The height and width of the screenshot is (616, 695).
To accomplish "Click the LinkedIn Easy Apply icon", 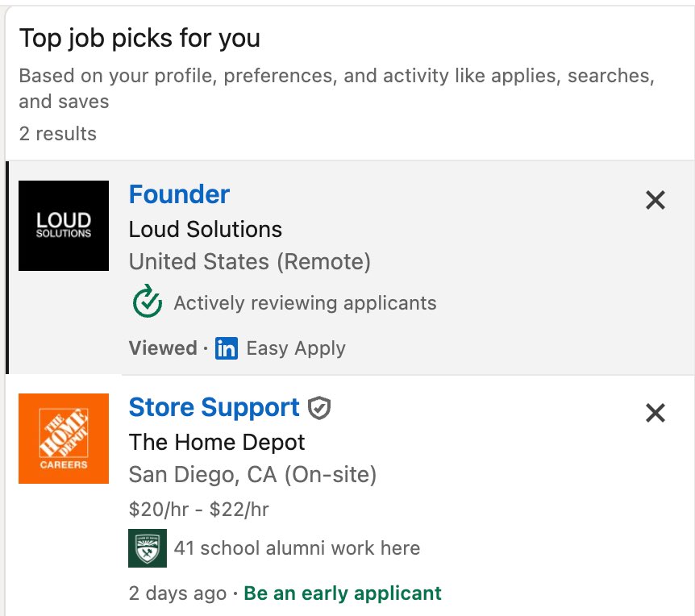I will [227, 348].
